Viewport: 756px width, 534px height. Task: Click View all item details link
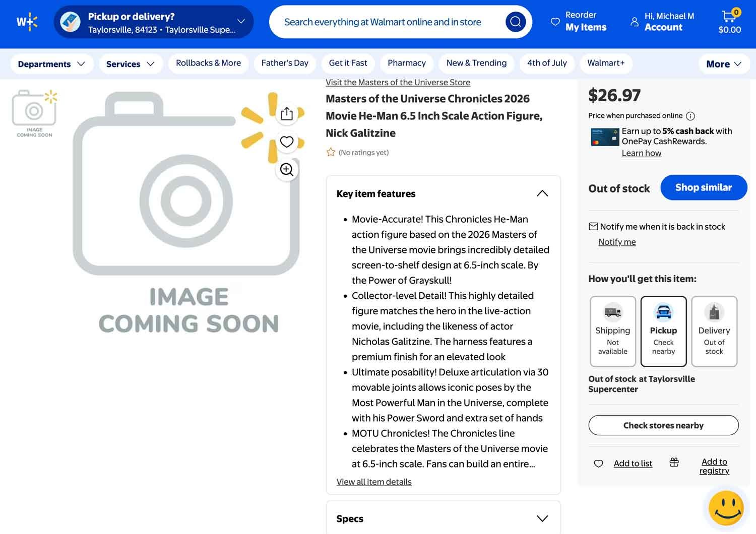374,482
